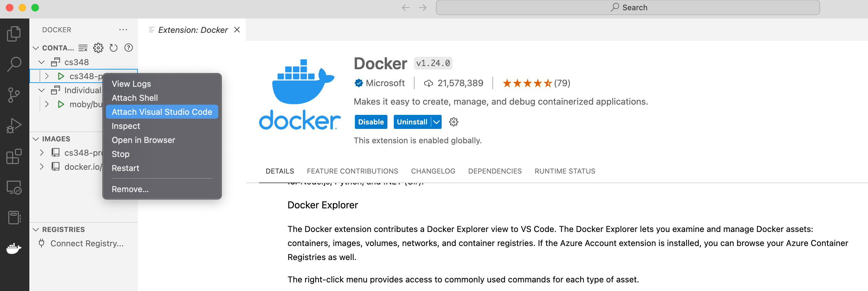Screen dimensions: 868x291
Task: Expand the cs348-p container row
Action: tap(47, 76)
